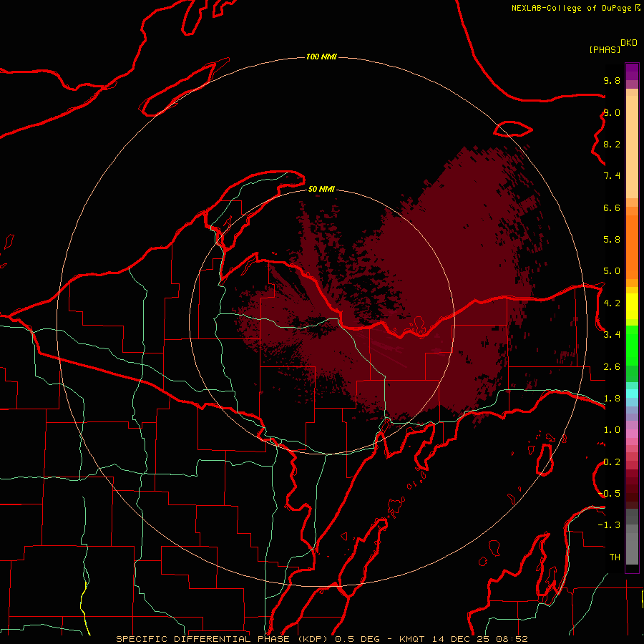Click the 14 DEC 25 08:52 timestamp
Image resolution: width=644 pixels, height=644 pixels.
pyautogui.click(x=479, y=639)
